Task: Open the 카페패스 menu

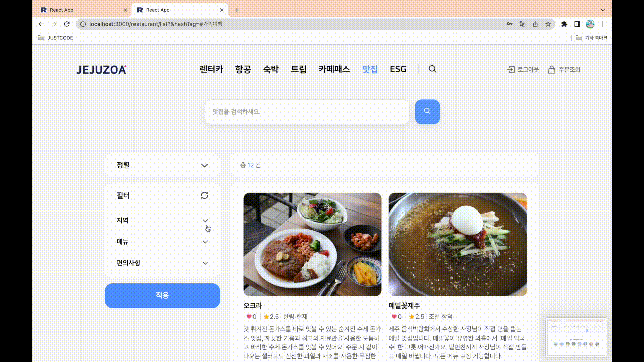Action: click(x=334, y=69)
